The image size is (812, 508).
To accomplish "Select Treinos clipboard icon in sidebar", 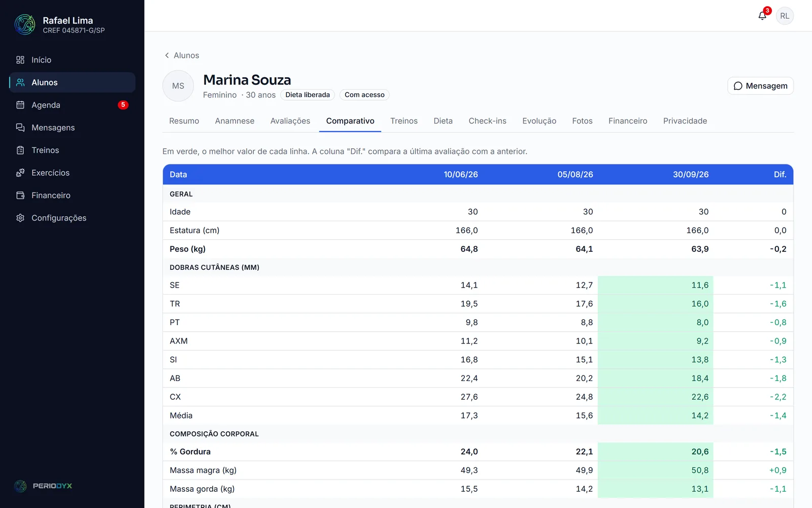I will click(20, 150).
